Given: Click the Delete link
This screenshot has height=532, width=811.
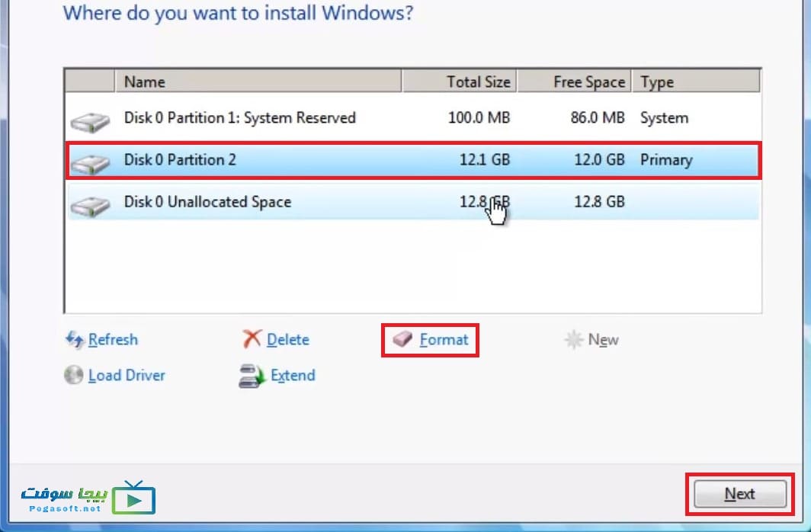Looking at the screenshot, I should [x=287, y=340].
